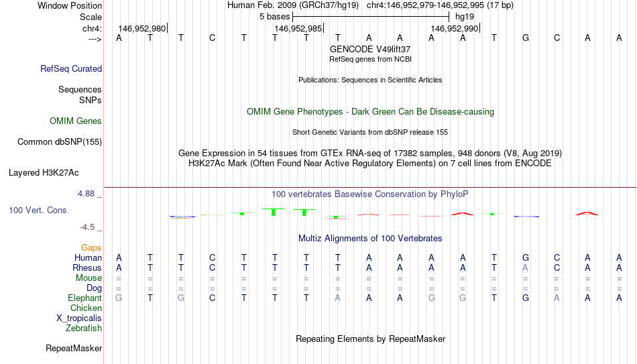Click the Common dbSNP(155) track label
This screenshot has width=637, height=364.
(59, 142)
